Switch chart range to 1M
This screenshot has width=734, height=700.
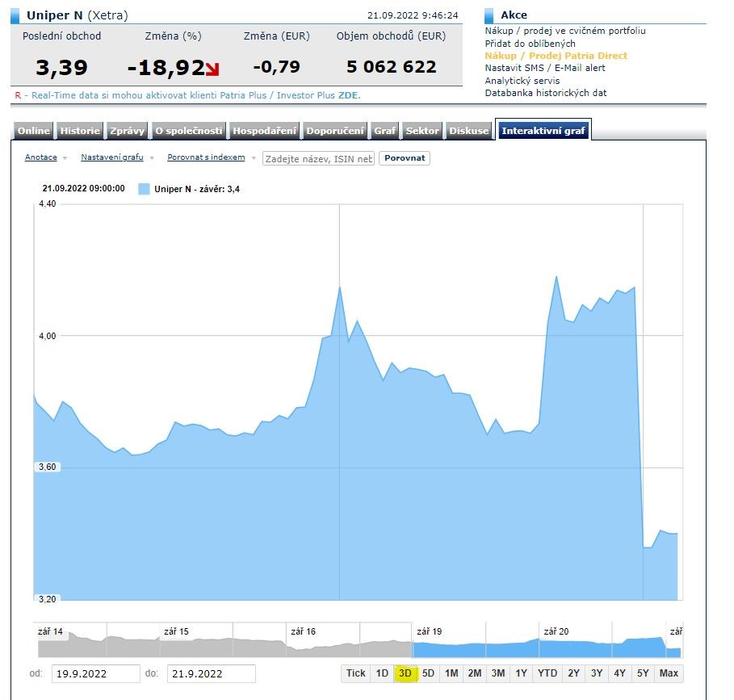tap(451, 673)
